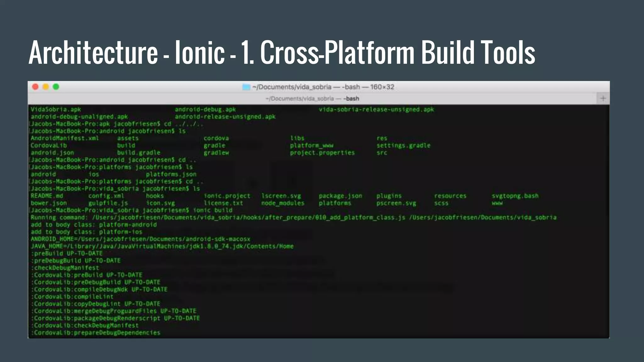
Task: Click the Running command hooks line
Action: (293, 217)
